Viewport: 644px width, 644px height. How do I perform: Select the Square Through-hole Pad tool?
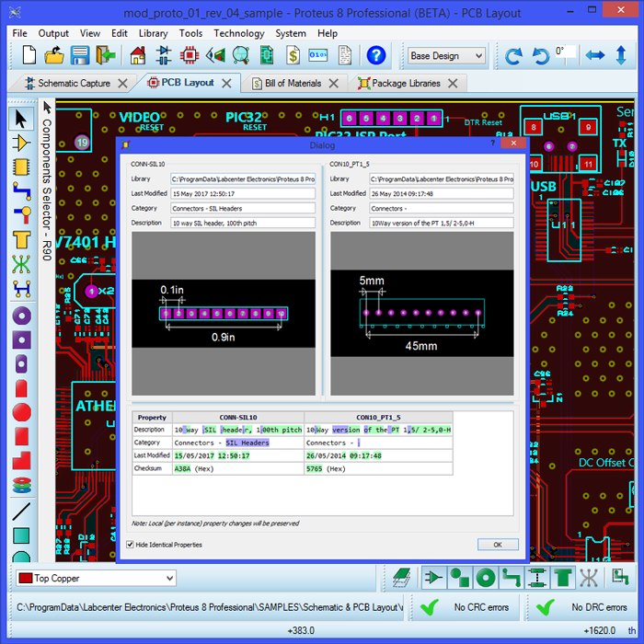[21, 340]
